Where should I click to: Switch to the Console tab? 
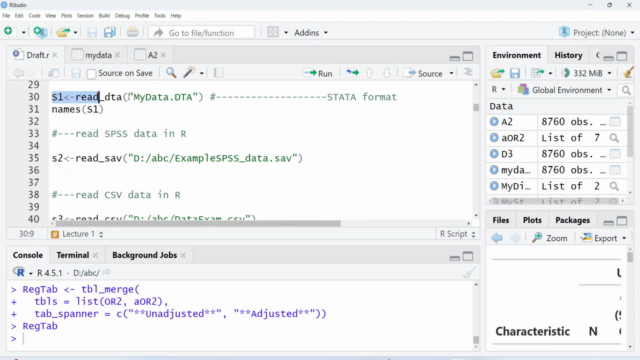(28, 255)
